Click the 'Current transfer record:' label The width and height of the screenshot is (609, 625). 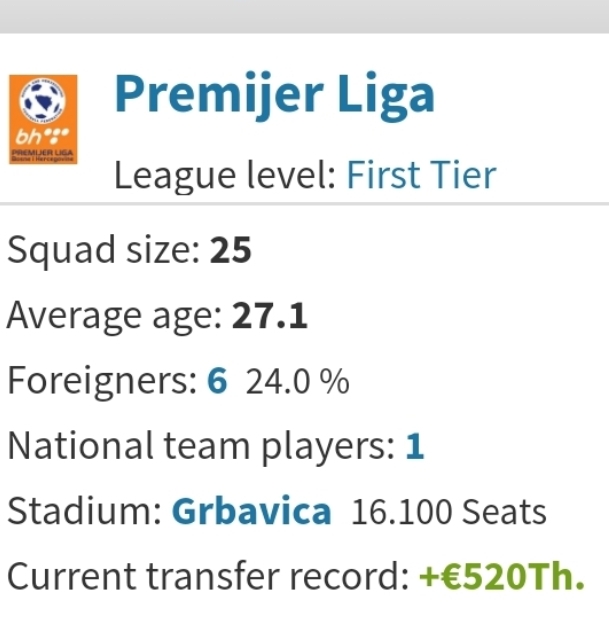click(x=208, y=576)
